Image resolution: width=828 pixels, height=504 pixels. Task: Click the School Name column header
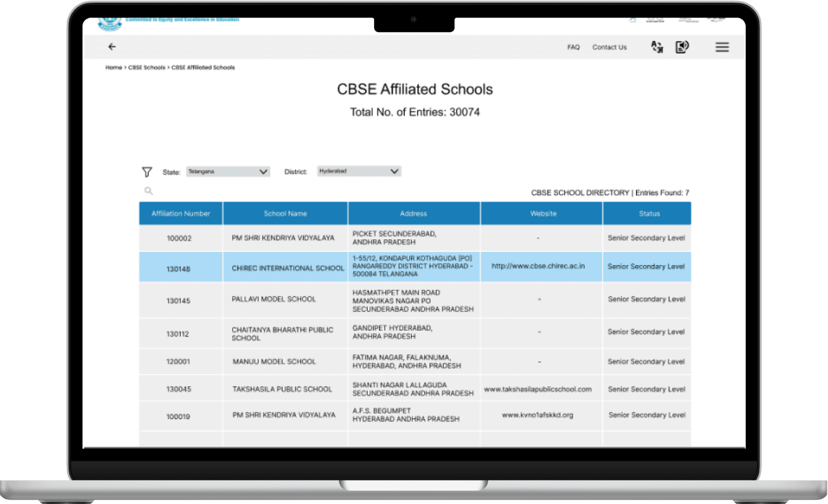click(285, 213)
